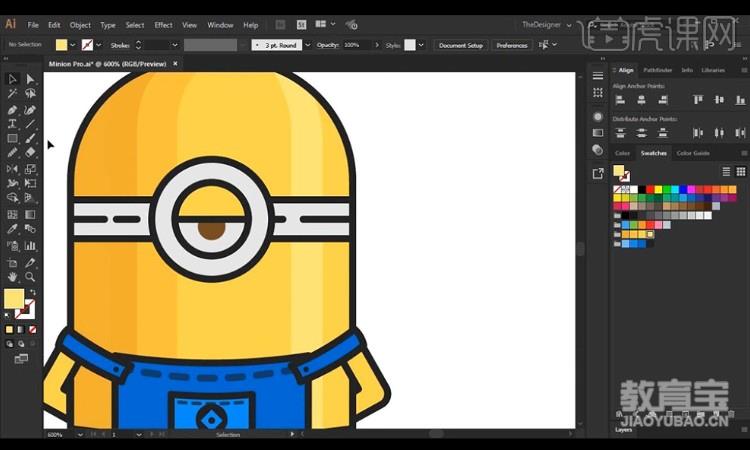Click the Document Setup button

pos(461,45)
